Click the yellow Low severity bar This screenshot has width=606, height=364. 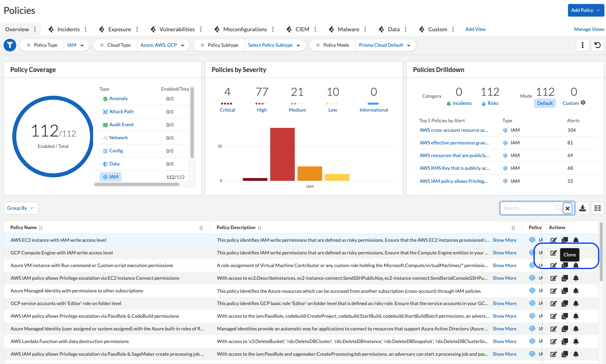point(337,177)
